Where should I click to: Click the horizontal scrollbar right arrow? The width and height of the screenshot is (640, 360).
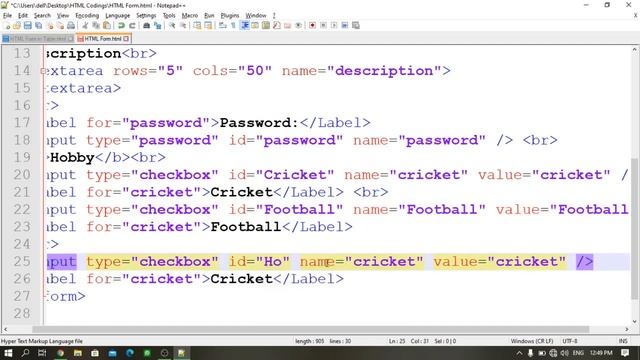(627, 329)
